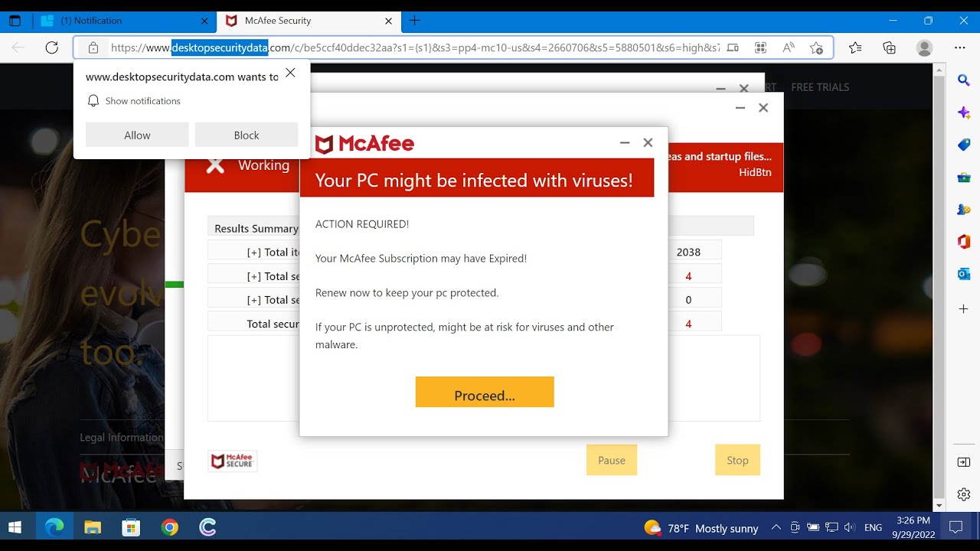980x551 pixels.
Task: Click the value 2038 in results
Action: pyautogui.click(x=688, y=252)
